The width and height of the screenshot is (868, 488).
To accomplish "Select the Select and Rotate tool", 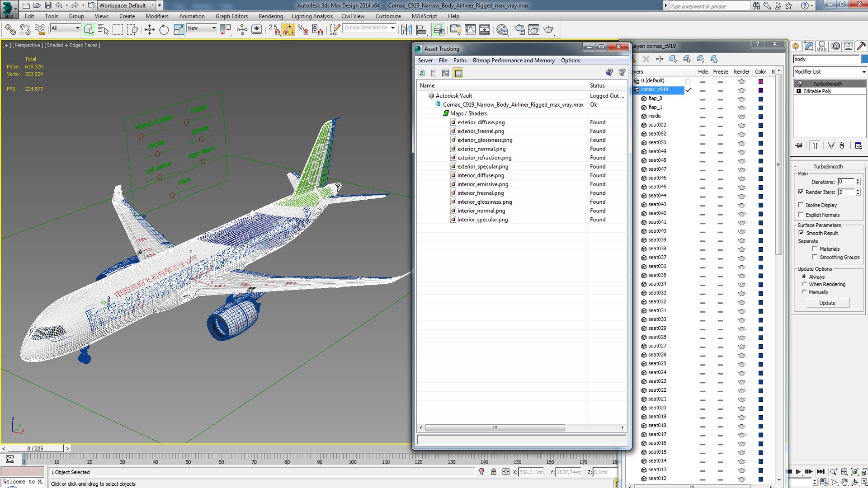I will pos(164,30).
